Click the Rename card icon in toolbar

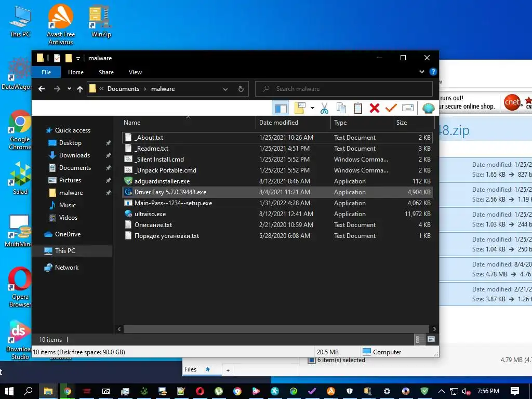point(407,108)
